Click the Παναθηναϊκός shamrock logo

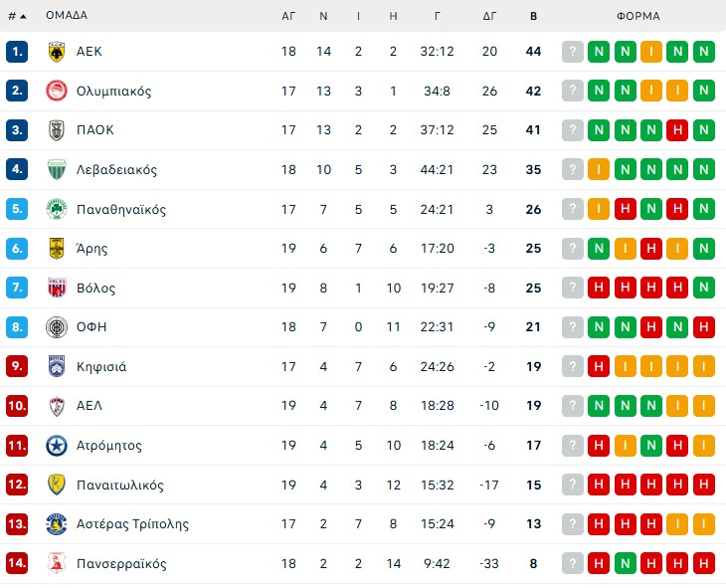tap(56, 209)
